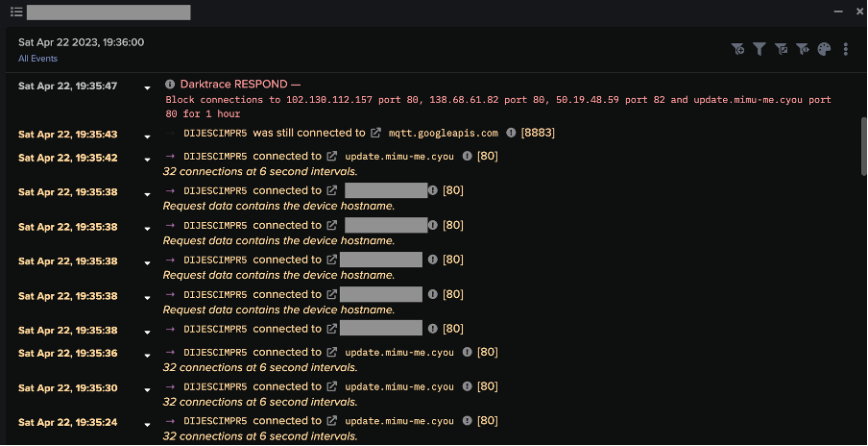Screen dimensions: 868x446
Task: Click DIJESCIMPR5 device name in 19:35:43 row
Action: (x=215, y=133)
